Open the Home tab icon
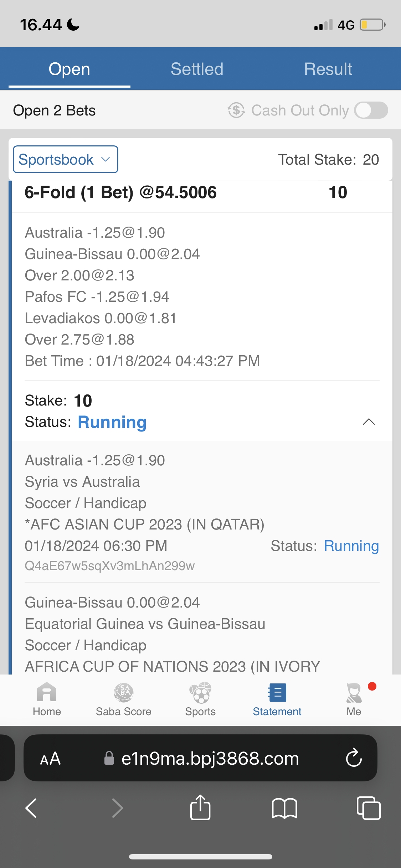The height and width of the screenshot is (868, 401). point(47,693)
